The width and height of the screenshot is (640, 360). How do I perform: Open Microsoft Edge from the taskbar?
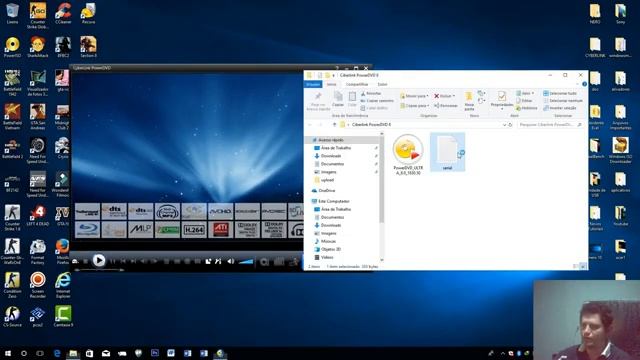(57, 353)
